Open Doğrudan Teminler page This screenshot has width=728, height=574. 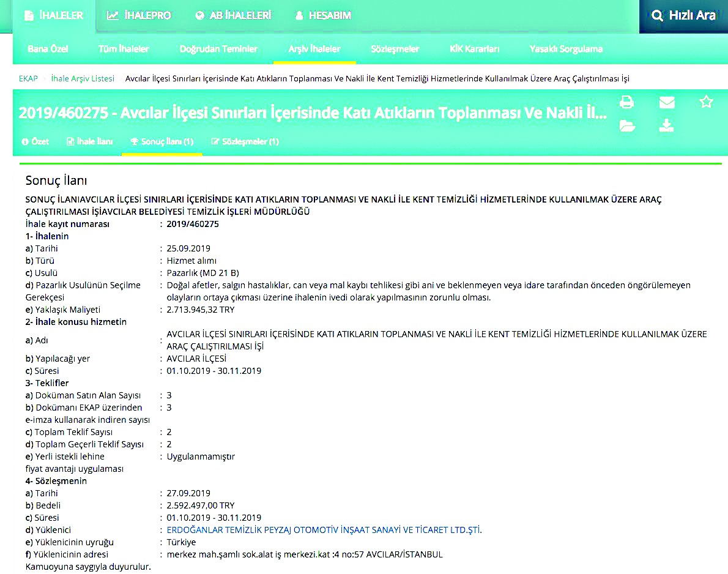click(218, 49)
